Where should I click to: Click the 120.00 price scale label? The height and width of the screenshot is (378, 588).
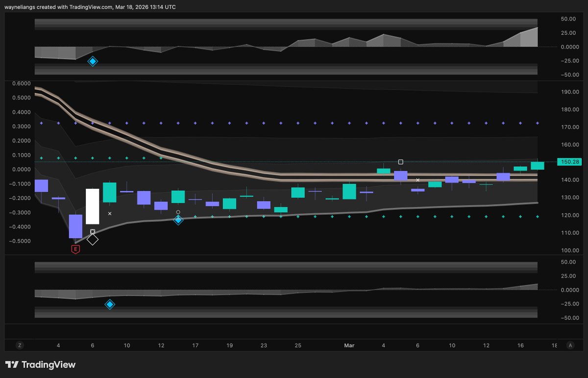(571, 215)
